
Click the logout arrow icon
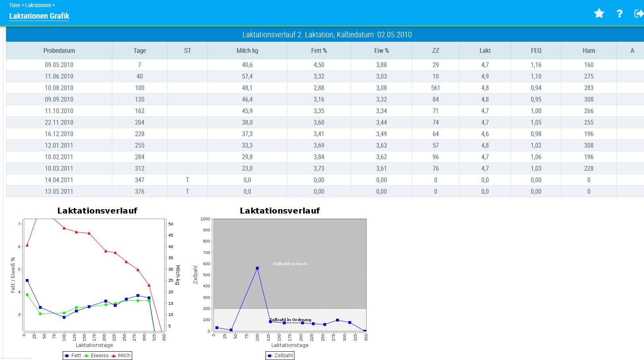(638, 13)
